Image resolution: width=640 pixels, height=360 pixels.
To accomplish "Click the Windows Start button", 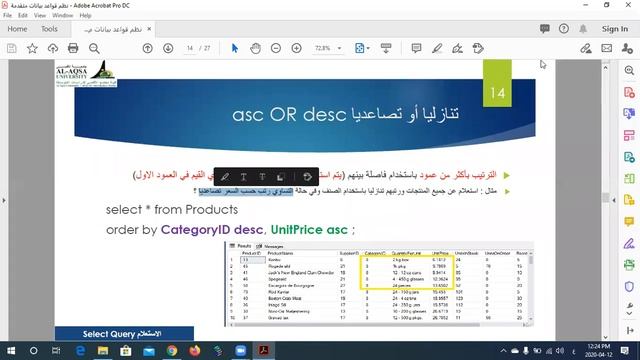I will coord(11,351).
